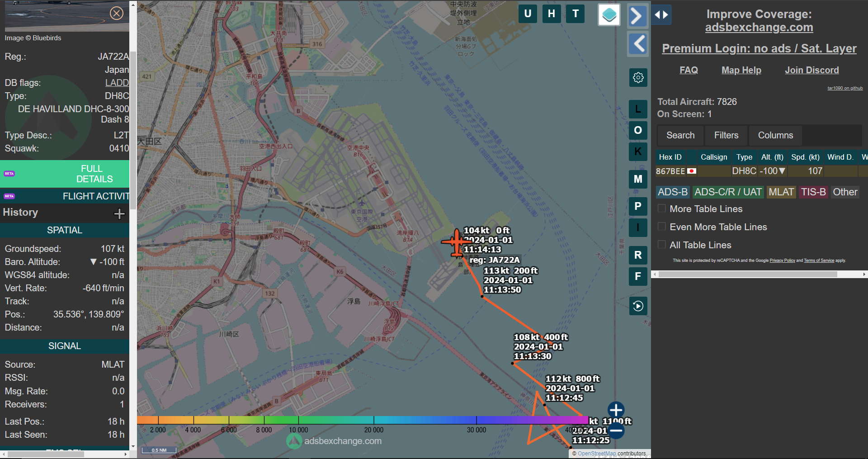
Task: Close the aircraft info panel with the X icon
Action: [117, 13]
